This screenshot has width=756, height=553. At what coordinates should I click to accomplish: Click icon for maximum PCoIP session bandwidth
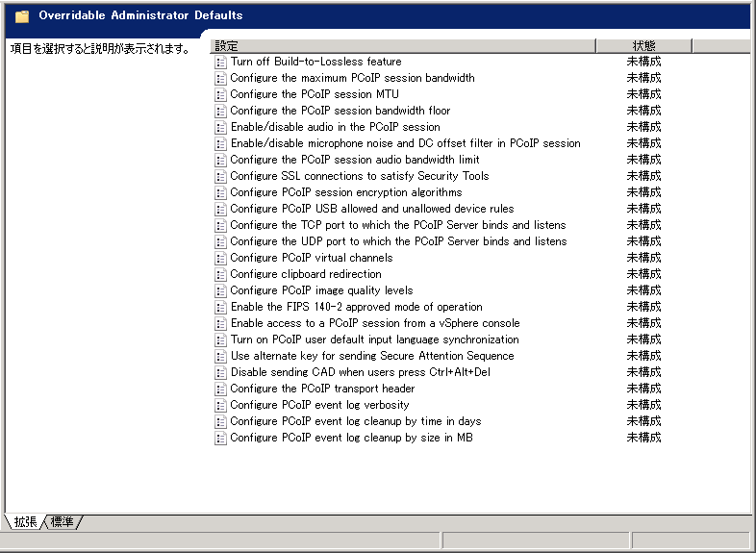(220, 78)
